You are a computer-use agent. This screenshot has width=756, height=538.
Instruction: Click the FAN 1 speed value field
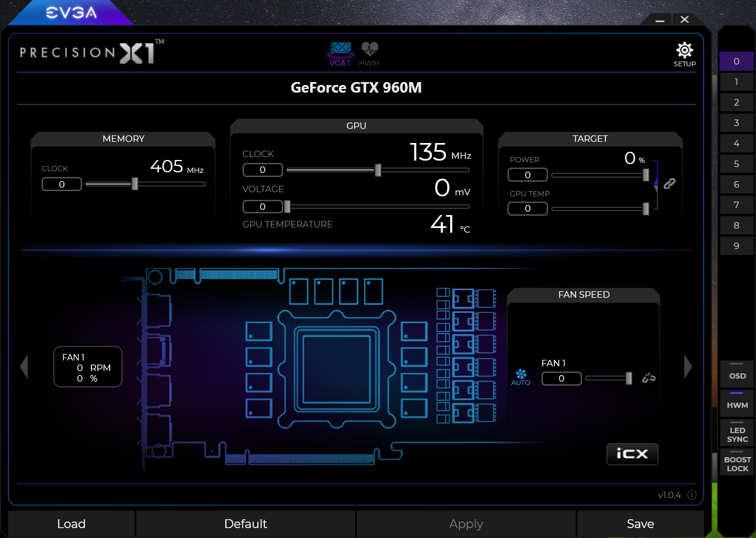[x=561, y=379]
